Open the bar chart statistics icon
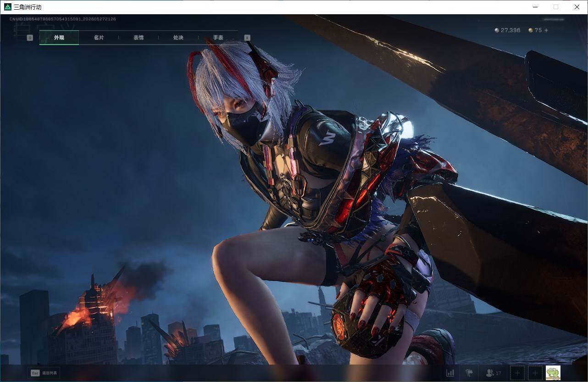 coord(450,373)
